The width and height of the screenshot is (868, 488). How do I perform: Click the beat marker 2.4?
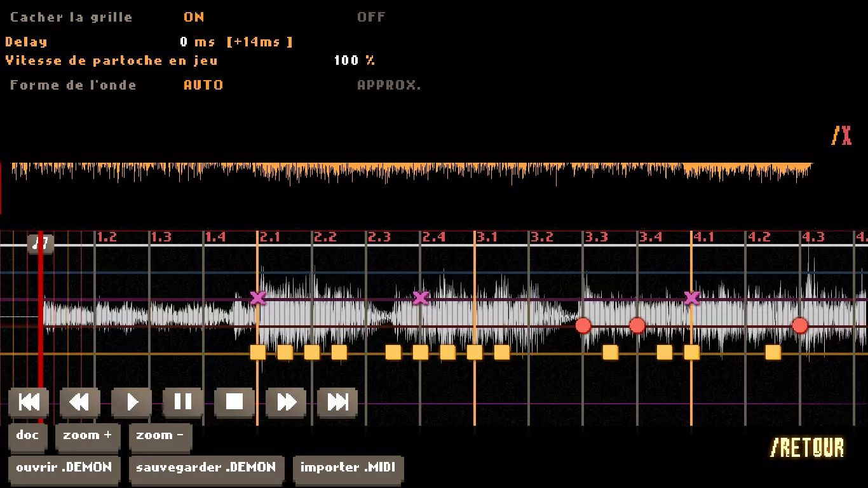point(434,238)
